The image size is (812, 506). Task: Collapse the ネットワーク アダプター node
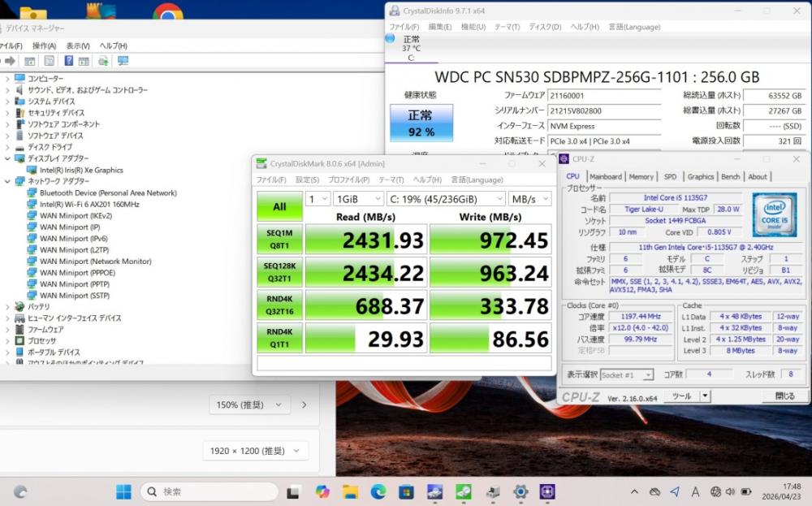7,181
